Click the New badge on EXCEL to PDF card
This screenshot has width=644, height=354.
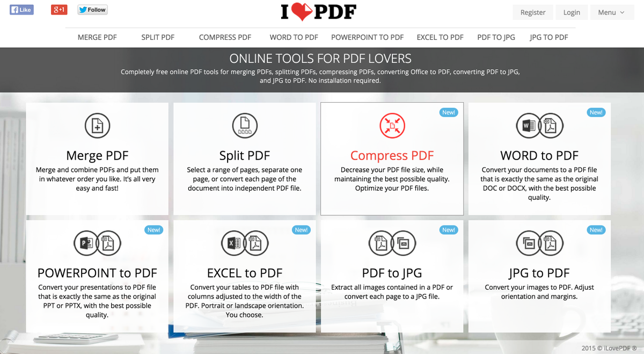pyautogui.click(x=301, y=230)
